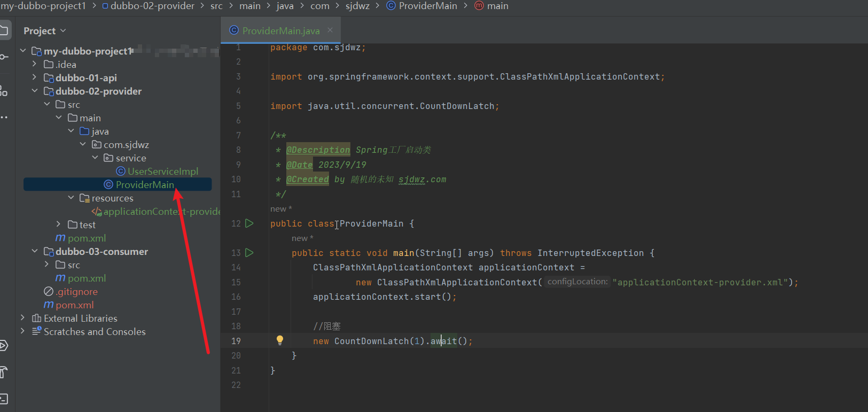Collapse the provider src folder
Screen dimensions: 868x412
tap(47, 104)
